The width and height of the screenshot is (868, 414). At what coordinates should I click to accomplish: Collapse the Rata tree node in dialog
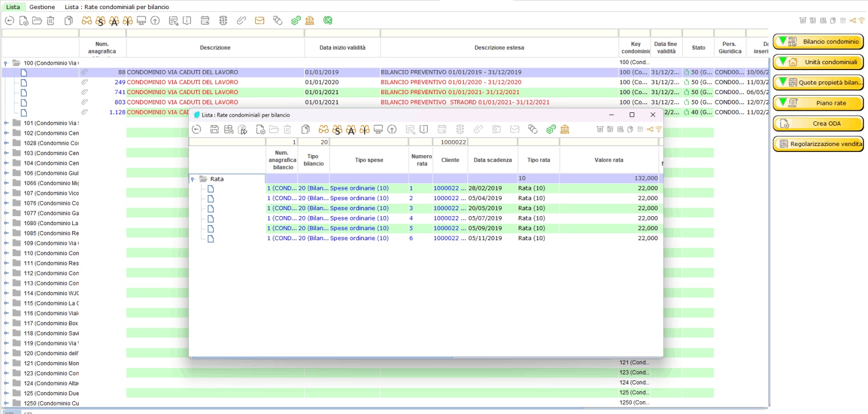(193, 180)
